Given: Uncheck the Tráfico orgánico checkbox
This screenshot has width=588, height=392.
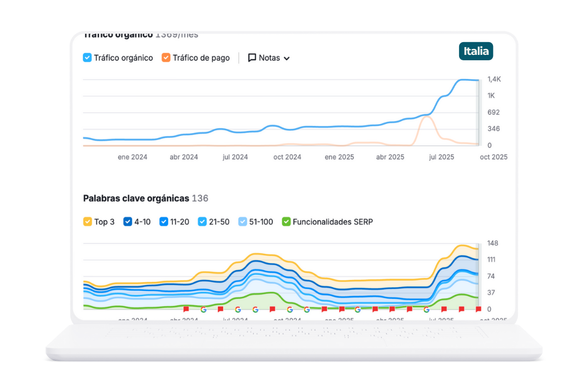Looking at the screenshot, I should tap(87, 57).
